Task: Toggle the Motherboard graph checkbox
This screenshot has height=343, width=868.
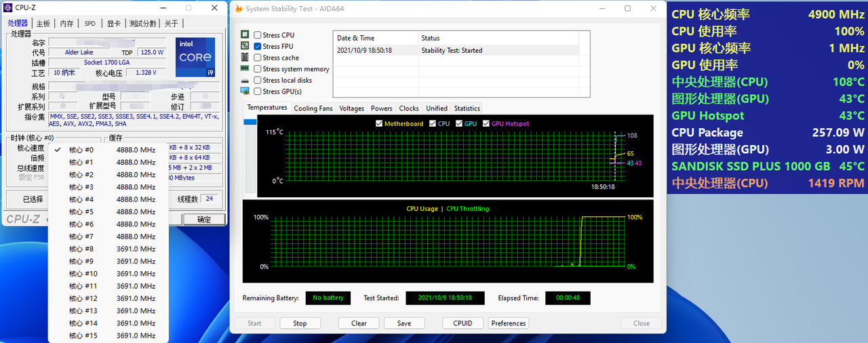Action: coord(379,123)
